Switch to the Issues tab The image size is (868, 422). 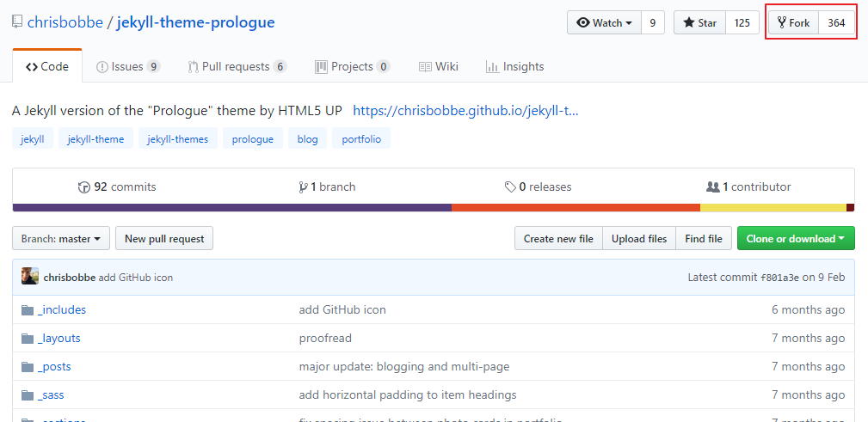pos(128,66)
